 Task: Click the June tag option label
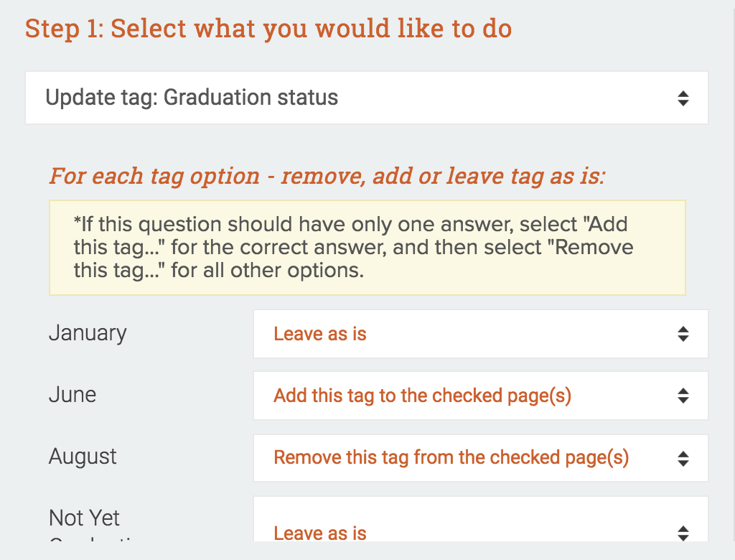(72, 395)
